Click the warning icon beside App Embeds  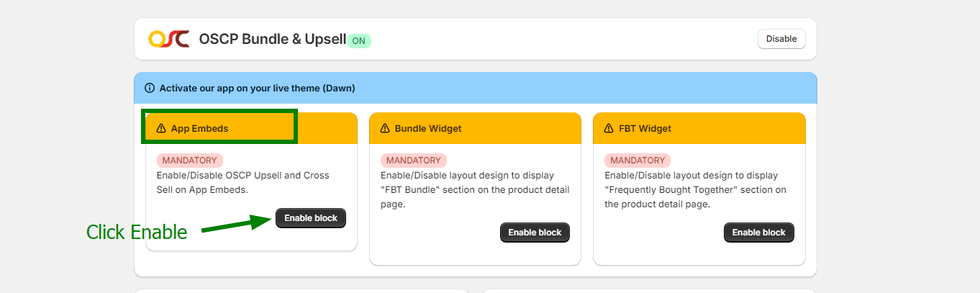(x=161, y=129)
